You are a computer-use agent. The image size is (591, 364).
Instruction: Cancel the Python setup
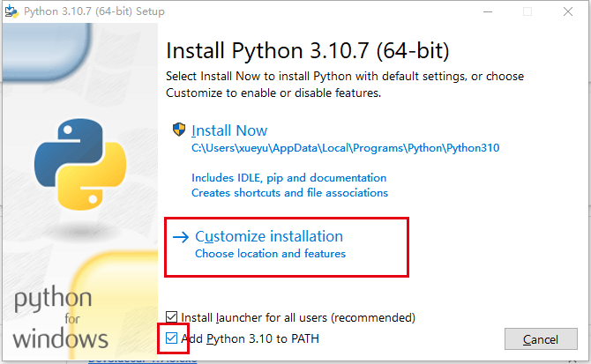(x=541, y=339)
